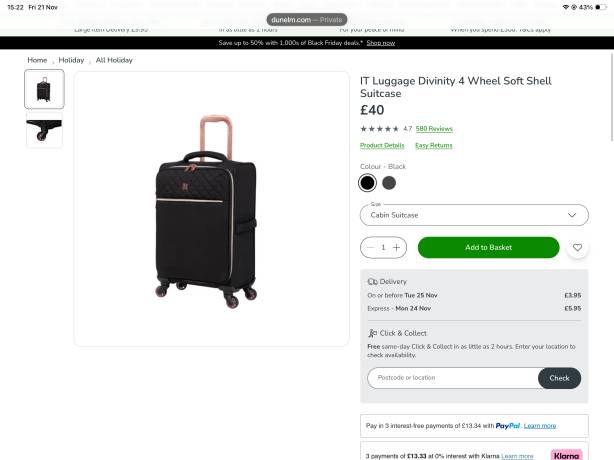Add suitcase to wishlist with heart icon
Image resolution: width=614 pixels, height=460 pixels.
pyautogui.click(x=578, y=247)
